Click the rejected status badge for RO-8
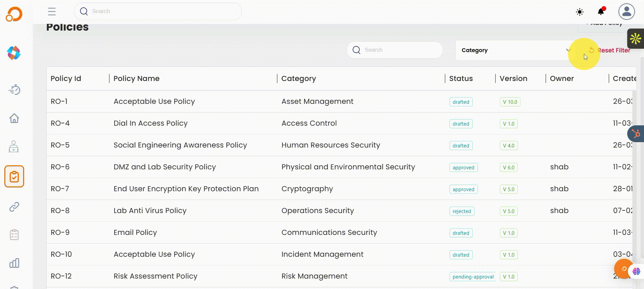644x289 pixels. [x=462, y=211]
